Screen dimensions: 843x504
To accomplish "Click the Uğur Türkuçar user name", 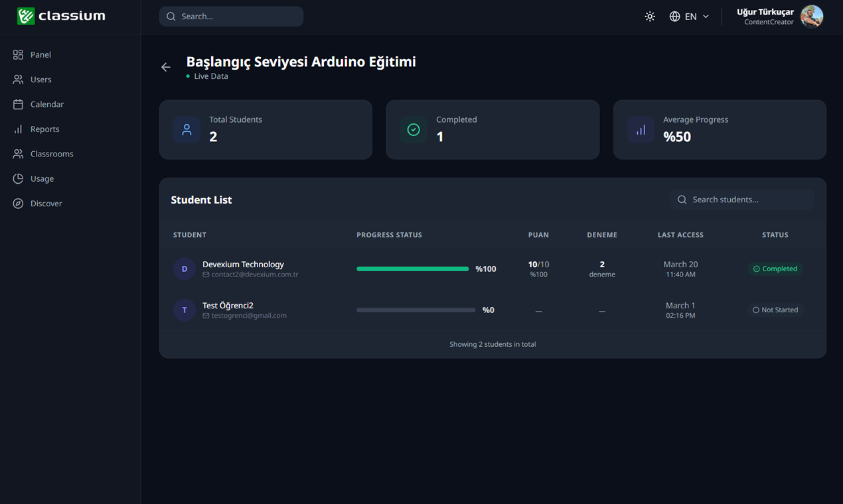I will coord(765,12).
